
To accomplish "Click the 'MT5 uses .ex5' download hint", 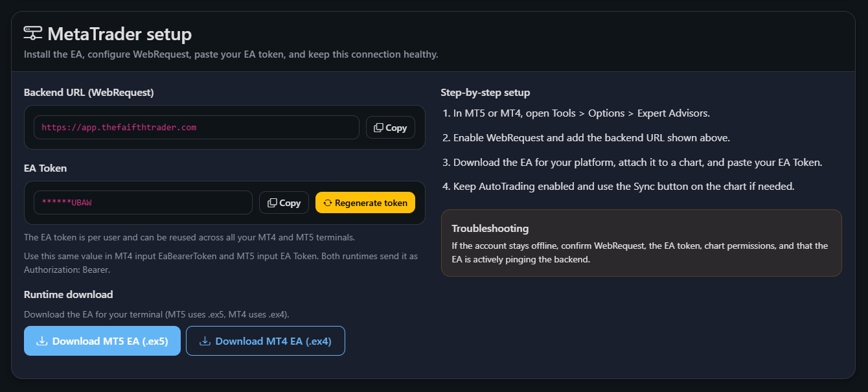I will click(157, 314).
